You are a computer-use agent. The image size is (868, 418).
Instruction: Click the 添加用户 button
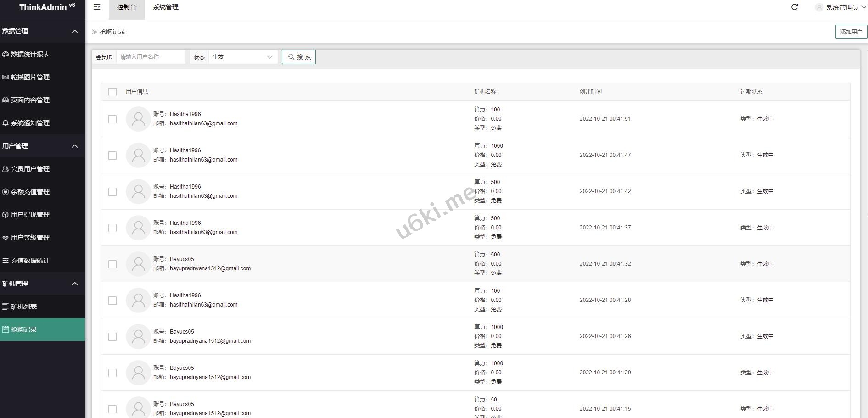click(851, 32)
